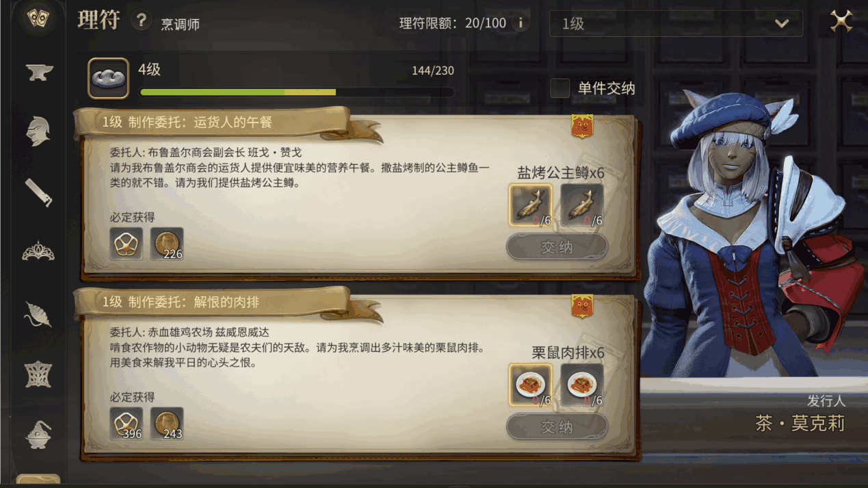Select the wizard hat alchemist icon
The width and height of the screenshot is (868, 488).
pyautogui.click(x=38, y=434)
